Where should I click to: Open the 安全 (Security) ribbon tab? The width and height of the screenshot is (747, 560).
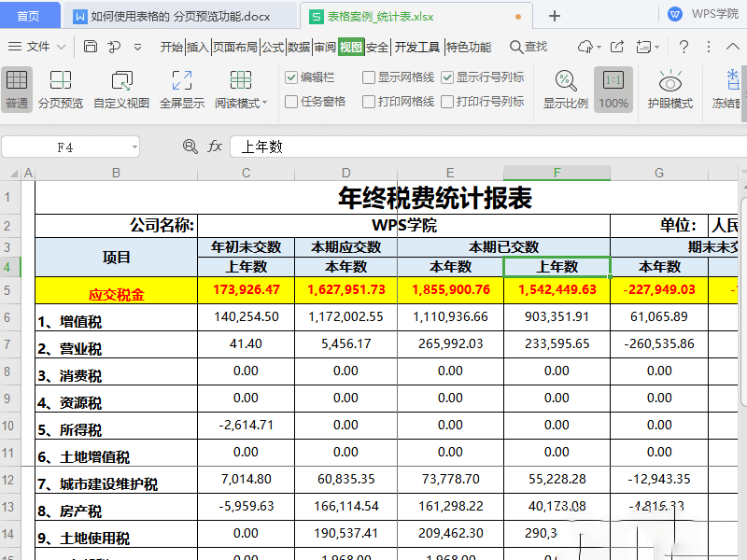[x=377, y=47]
